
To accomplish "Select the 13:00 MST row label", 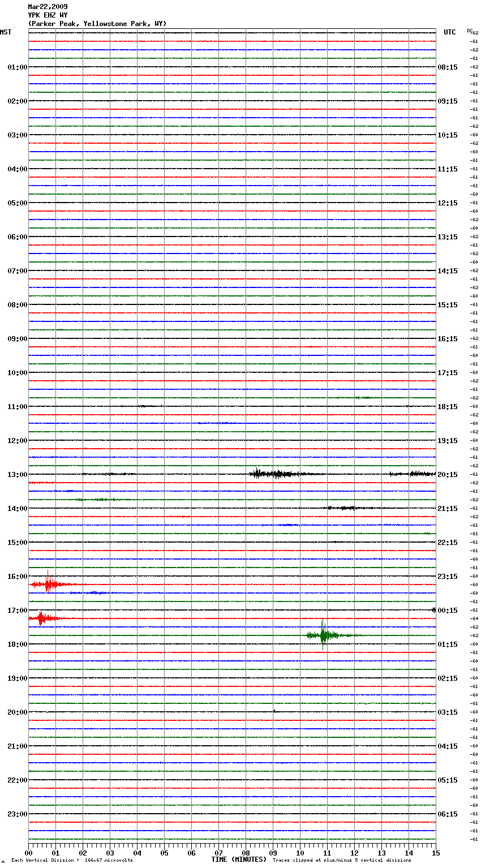I will [17, 475].
